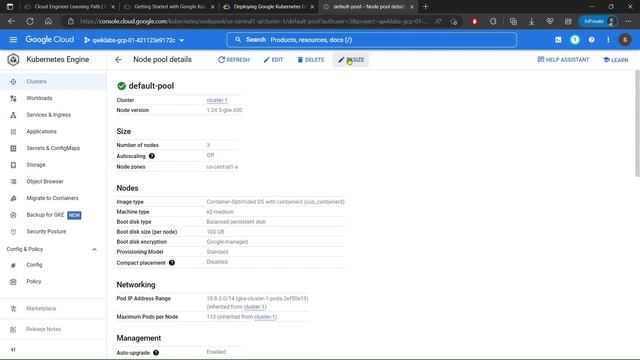Select Applications in the sidebar
This screenshot has height=360, width=640.
[53, 131]
